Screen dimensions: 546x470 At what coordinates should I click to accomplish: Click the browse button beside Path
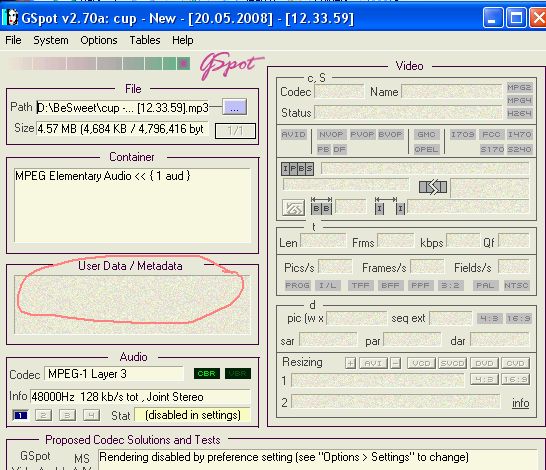click(234, 107)
